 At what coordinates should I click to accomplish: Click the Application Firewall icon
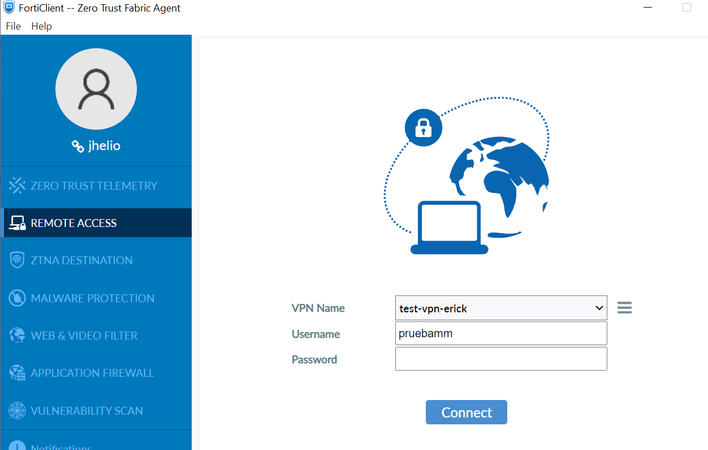coord(17,373)
